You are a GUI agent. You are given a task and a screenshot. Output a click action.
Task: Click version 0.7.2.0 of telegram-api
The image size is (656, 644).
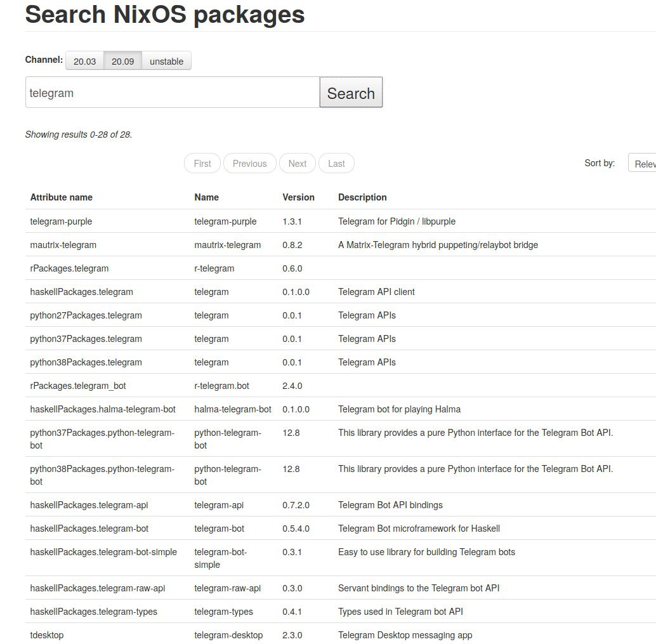pos(296,505)
